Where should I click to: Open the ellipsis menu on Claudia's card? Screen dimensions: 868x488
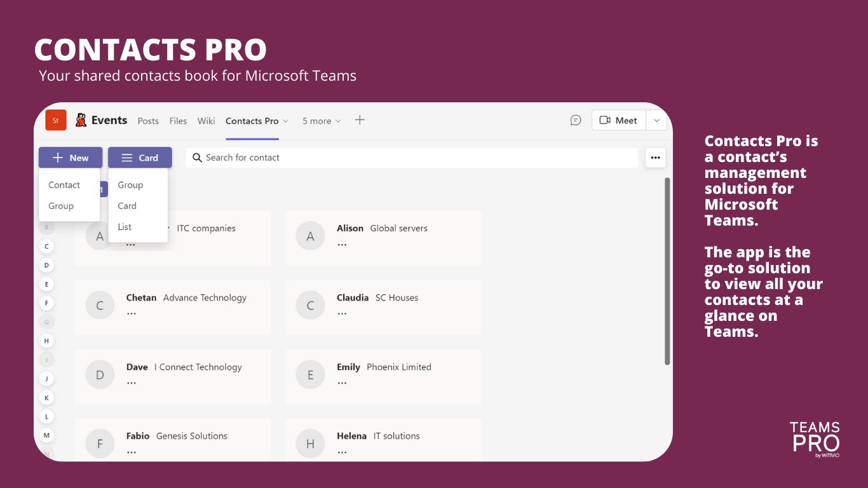point(342,314)
